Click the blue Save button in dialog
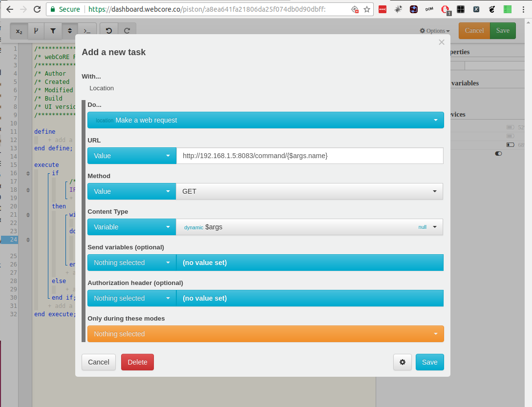This screenshot has width=532, height=407. [x=429, y=362]
